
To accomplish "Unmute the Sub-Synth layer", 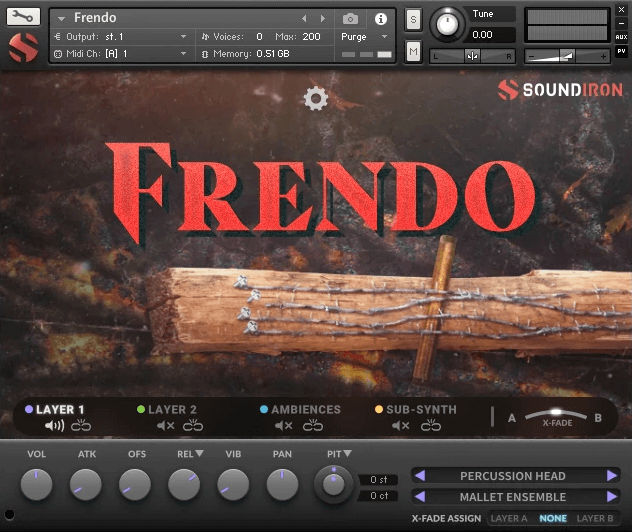I will 400,426.
